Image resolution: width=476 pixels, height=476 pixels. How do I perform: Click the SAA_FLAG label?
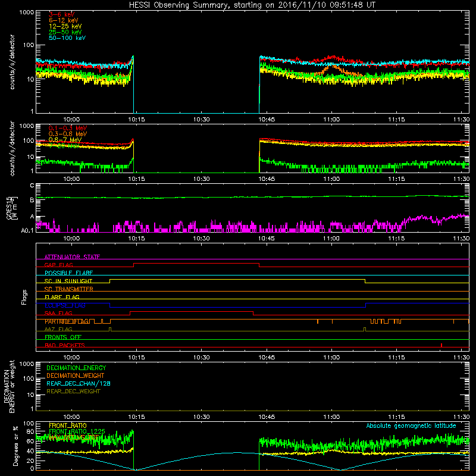[x=58, y=313]
